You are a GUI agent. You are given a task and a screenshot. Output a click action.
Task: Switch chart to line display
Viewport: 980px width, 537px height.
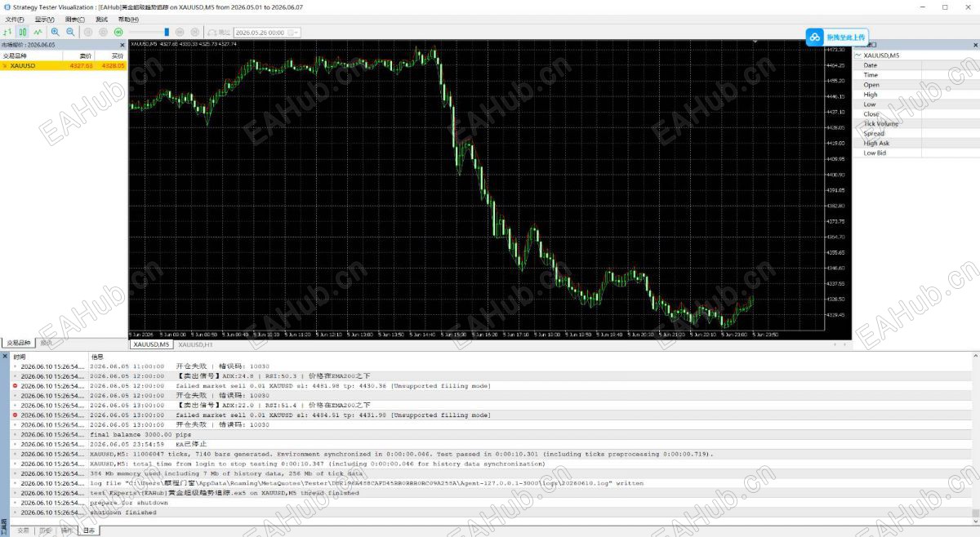click(x=38, y=32)
